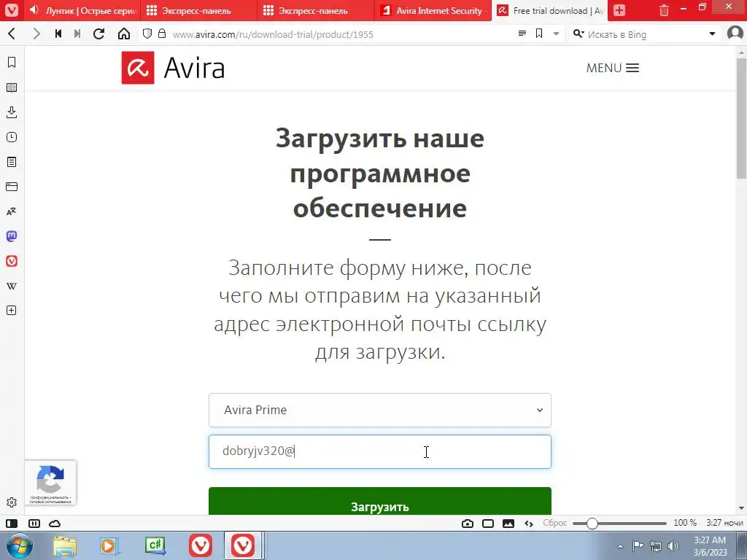Click the address bar URL
747x560 pixels.
pyautogui.click(x=273, y=34)
